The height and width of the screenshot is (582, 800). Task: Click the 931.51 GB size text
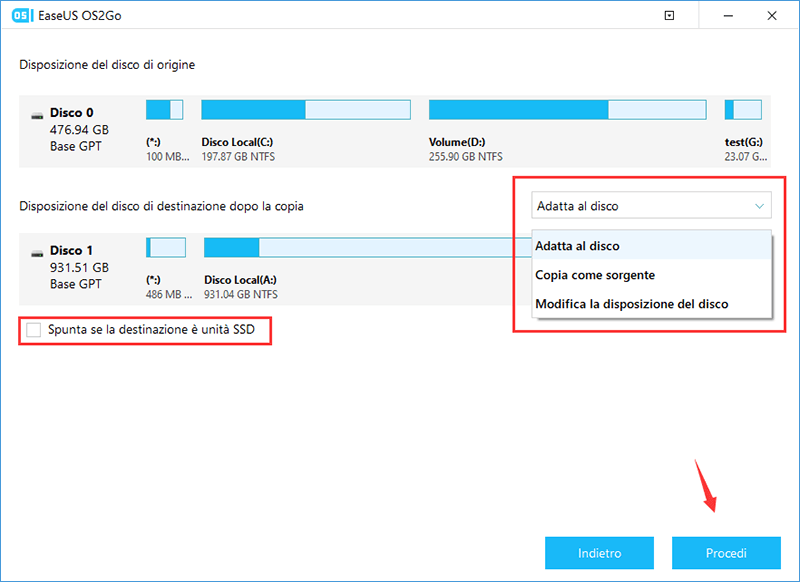[79, 267]
